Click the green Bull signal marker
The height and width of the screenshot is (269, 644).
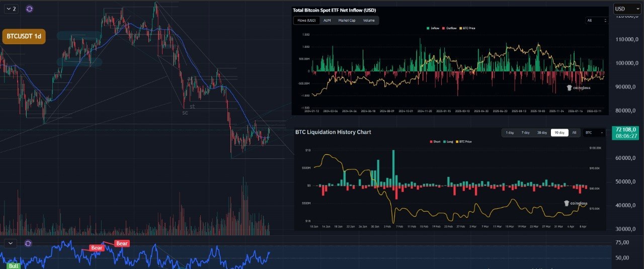[x=14, y=265]
